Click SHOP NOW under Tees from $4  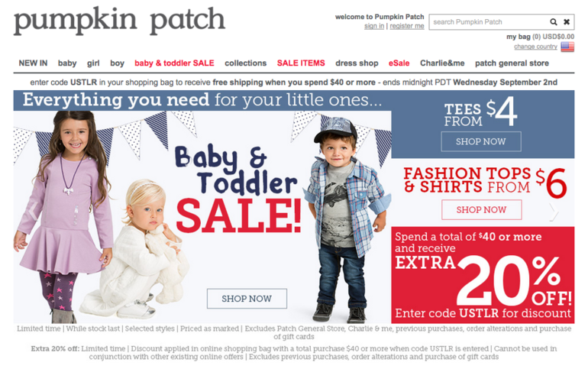481,141
